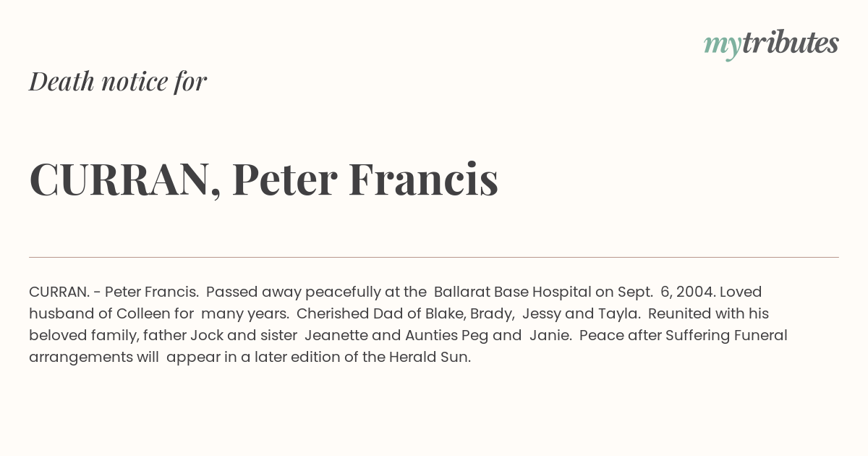
Task: Click the name 'Tayla' in the notice
Action: click(x=619, y=314)
